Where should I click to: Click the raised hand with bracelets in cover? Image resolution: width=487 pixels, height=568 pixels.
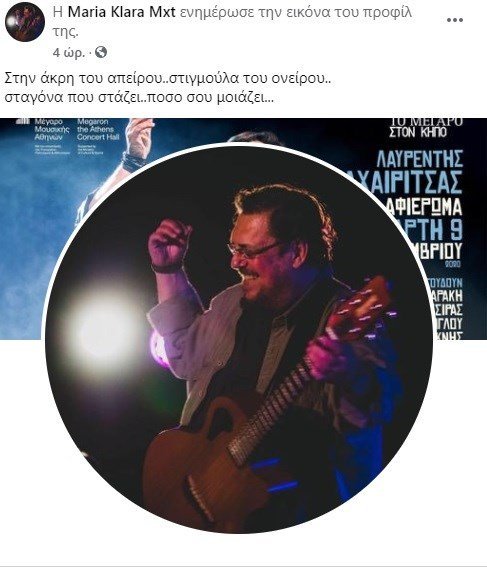[x=139, y=144]
